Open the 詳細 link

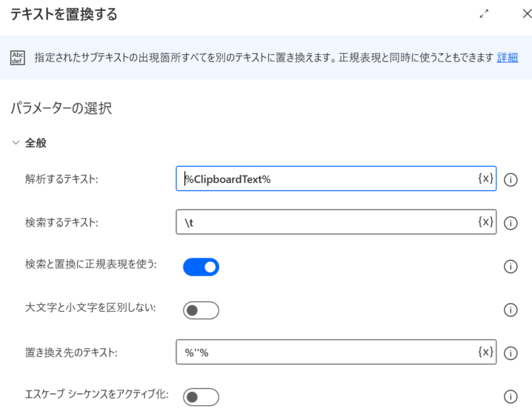coord(508,58)
